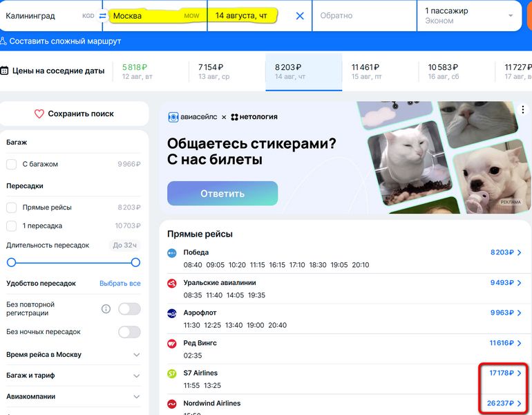Select 15 авг price tab 11461₽
The image size is (532, 415).
coord(380,72)
